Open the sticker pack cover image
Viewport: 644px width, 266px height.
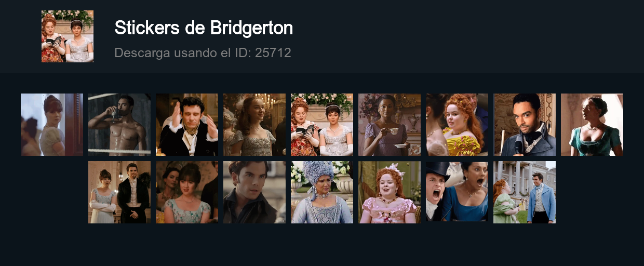68,36
